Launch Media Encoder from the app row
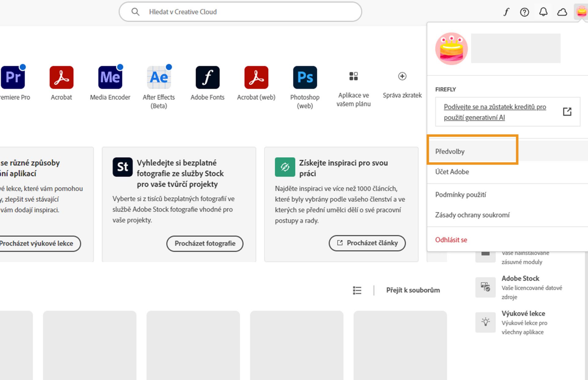588x380 pixels. 110,77
